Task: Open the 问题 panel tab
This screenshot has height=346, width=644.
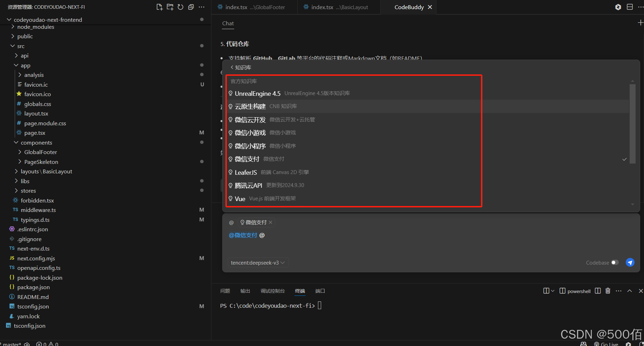Action: tap(225, 291)
